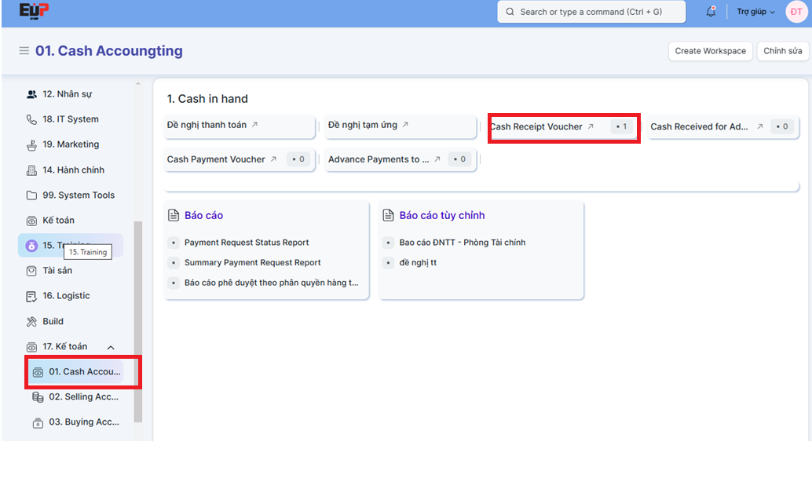This screenshot has width=812, height=504.
Task: Open the Trợ giúp help dropdown
Action: coord(755,12)
